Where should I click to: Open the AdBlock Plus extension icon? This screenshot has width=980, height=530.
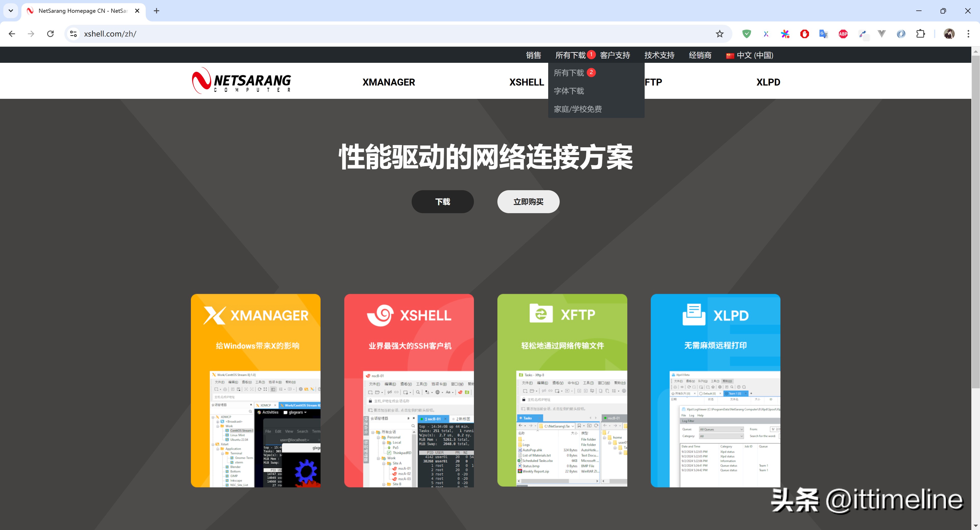(843, 34)
